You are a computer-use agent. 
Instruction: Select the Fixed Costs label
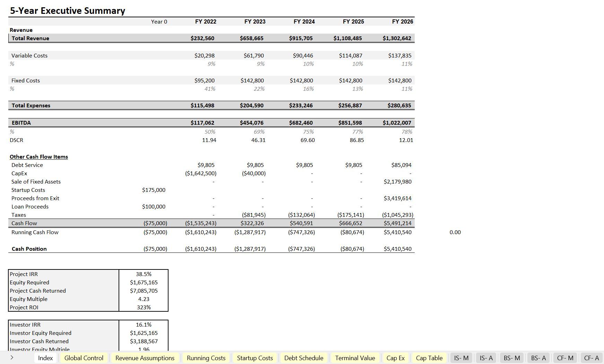[26, 80]
